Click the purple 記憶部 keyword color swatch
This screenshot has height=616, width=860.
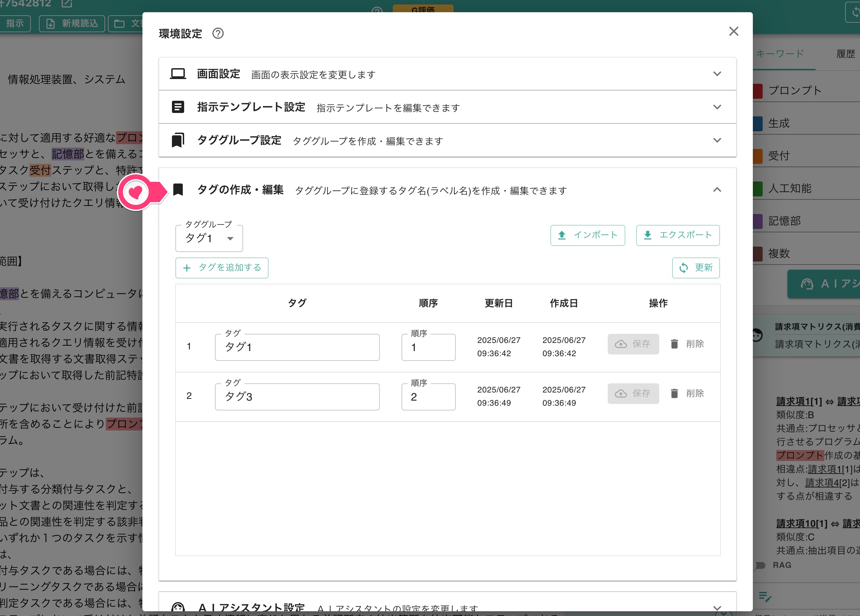(758, 221)
